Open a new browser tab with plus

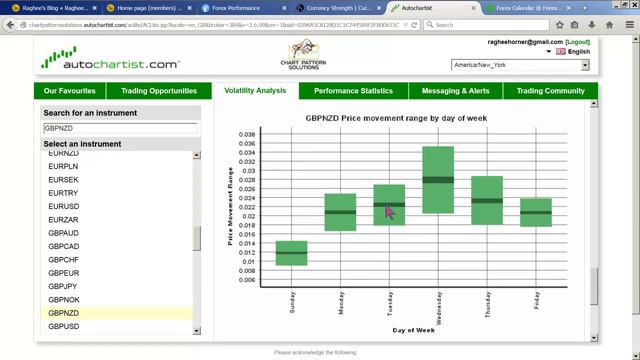click(x=584, y=8)
